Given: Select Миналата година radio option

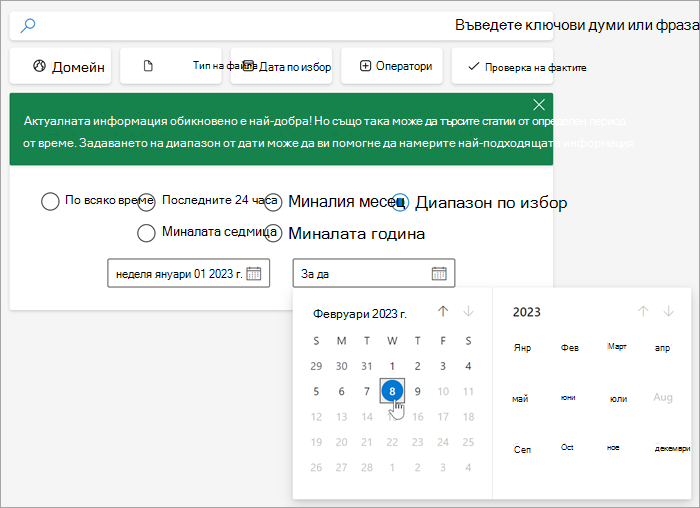Looking at the screenshot, I should 273,233.
